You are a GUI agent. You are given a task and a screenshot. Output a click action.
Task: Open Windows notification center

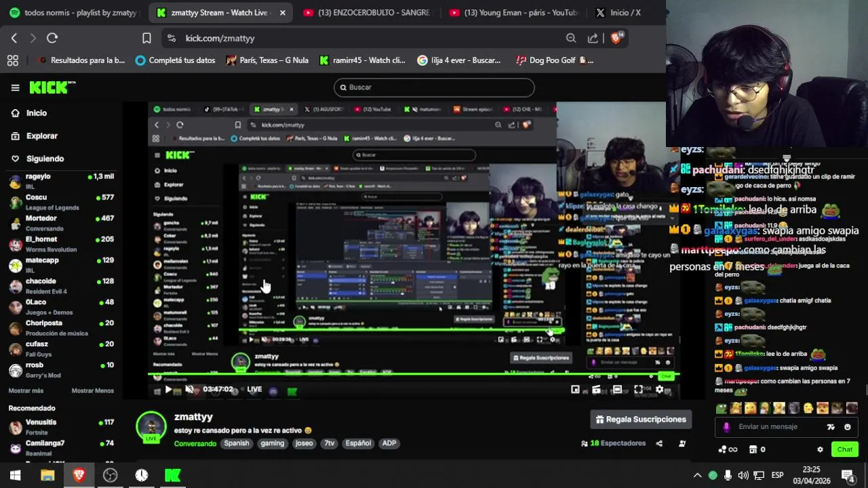click(848, 475)
